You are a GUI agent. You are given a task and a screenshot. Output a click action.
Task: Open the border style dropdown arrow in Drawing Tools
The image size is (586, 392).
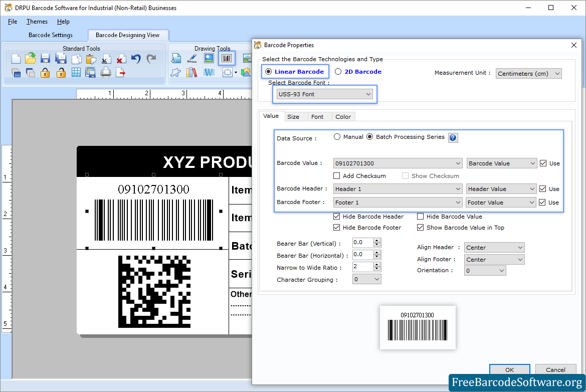pyautogui.click(x=236, y=73)
